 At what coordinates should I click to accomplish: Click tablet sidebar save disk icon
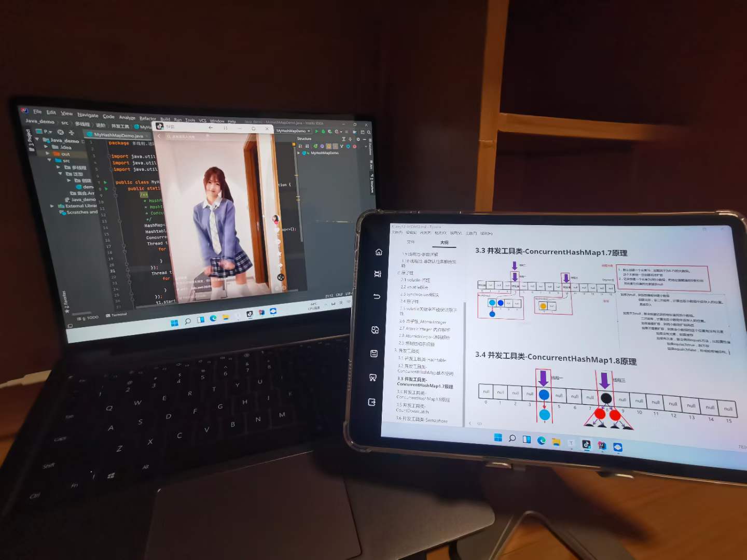(374, 354)
